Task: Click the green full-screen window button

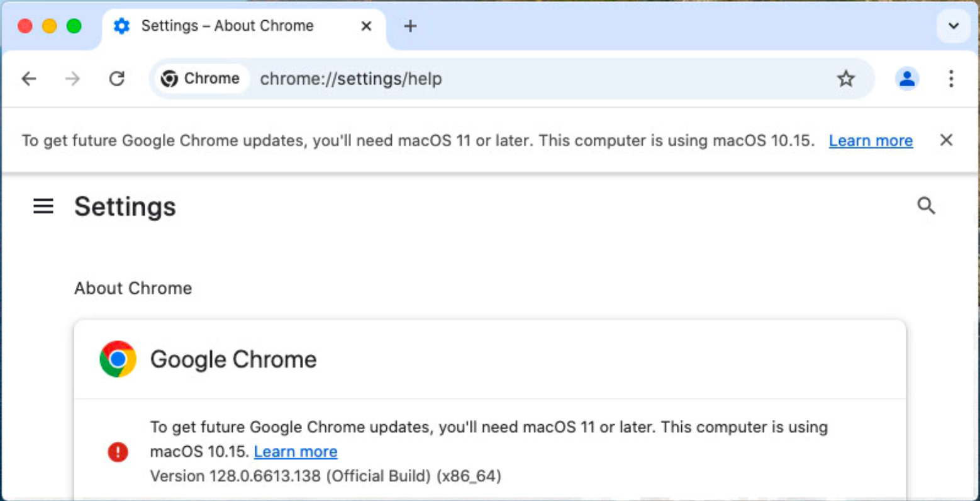Action: [x=74, y=26]
